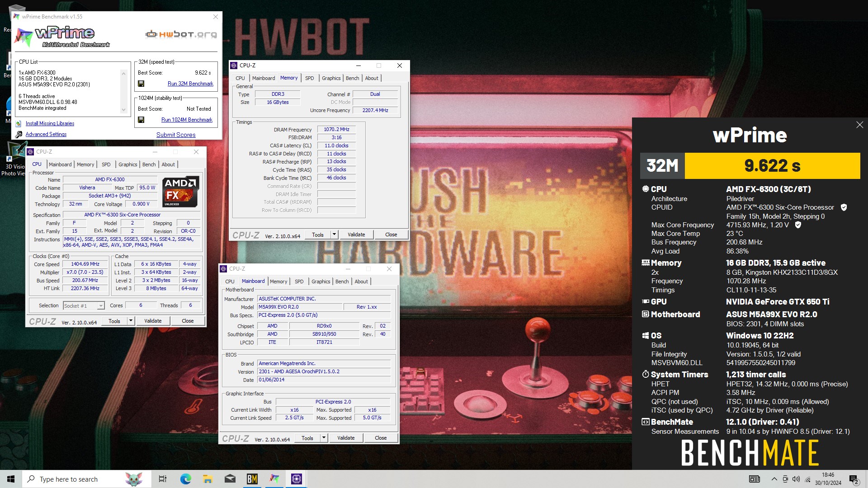Screen dimensions: 868x488
Task: Open Task View from the taskbar
Action: click(163, 479)
